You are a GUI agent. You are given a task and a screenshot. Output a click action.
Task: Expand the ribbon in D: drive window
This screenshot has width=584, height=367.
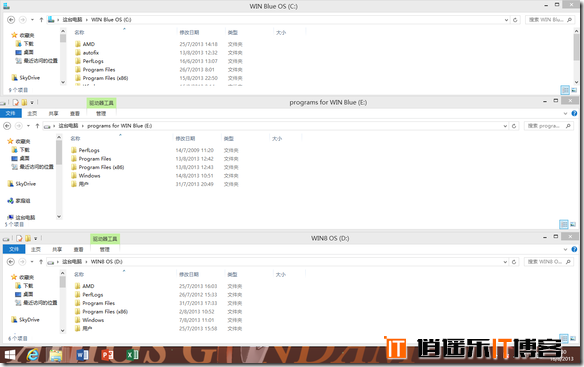pos(565,249)
